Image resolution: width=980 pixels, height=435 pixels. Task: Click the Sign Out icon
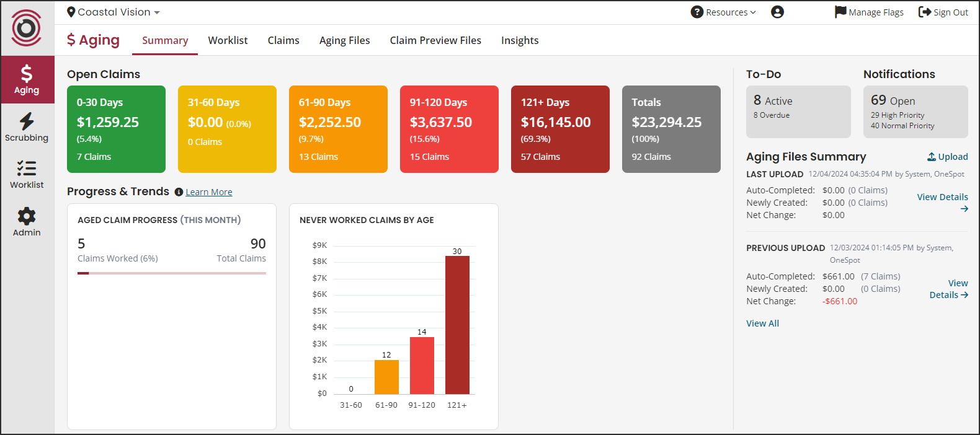pyautogui.click(x=925, y=12)
